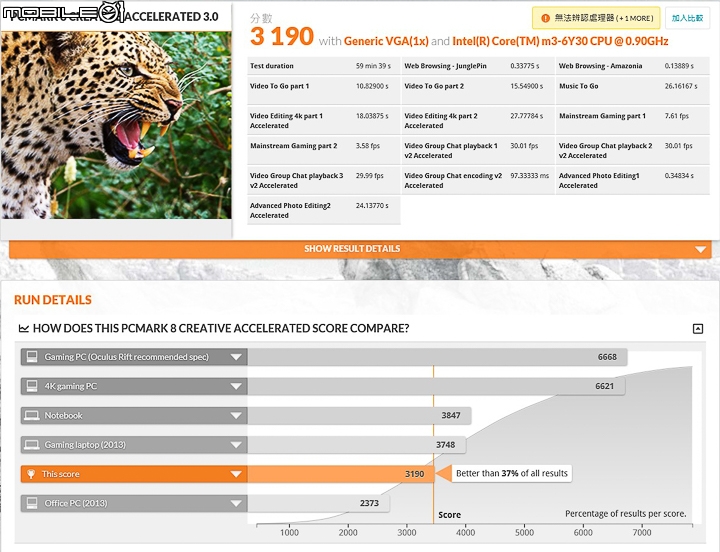Click Web Browsing - JunglePin label

pyautogui.click(x=445, y=66)
